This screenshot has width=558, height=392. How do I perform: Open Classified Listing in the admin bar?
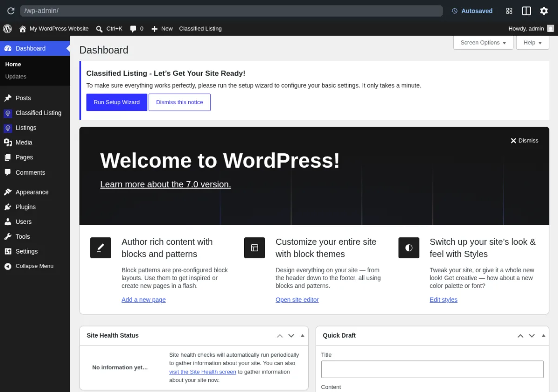click(x=200, y=29)
